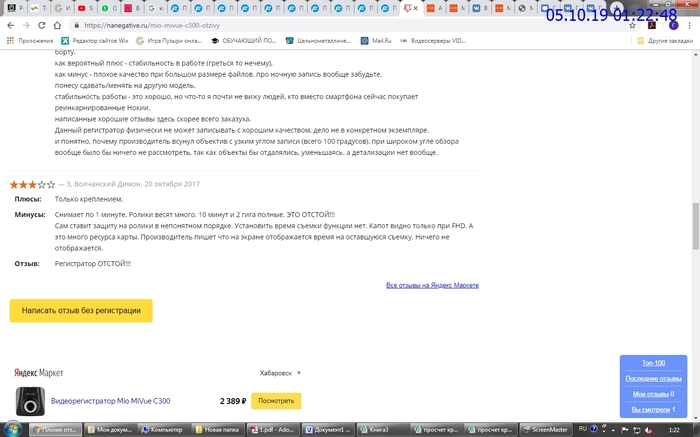The image size is (700, 437).
Task: Click the browser reload button
Action: click(42, 25)
